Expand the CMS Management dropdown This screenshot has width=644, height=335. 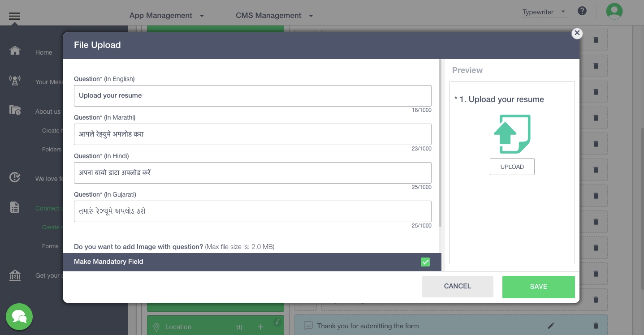point(274,15)
